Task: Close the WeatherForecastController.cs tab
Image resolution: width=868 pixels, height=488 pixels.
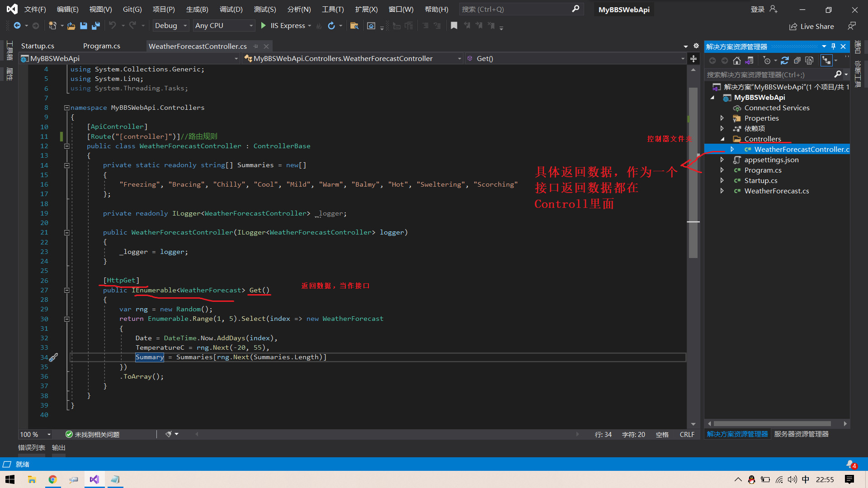Action: 266,46
